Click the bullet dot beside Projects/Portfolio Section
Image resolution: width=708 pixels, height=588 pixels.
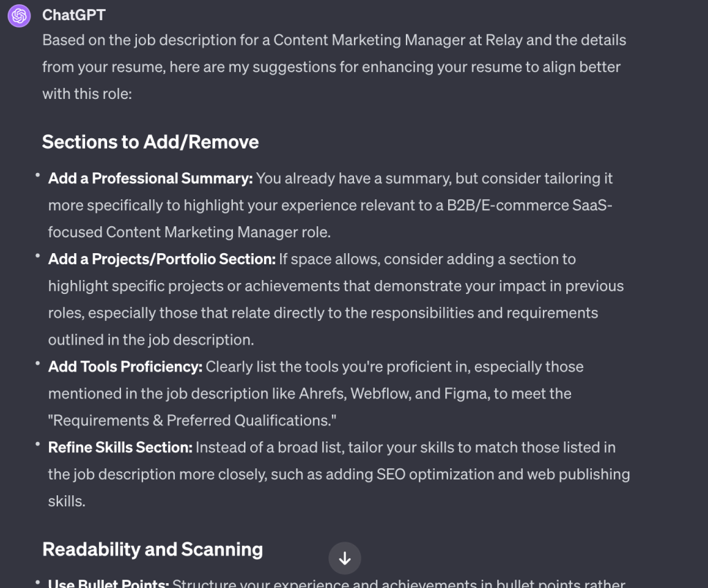(37, 257)
